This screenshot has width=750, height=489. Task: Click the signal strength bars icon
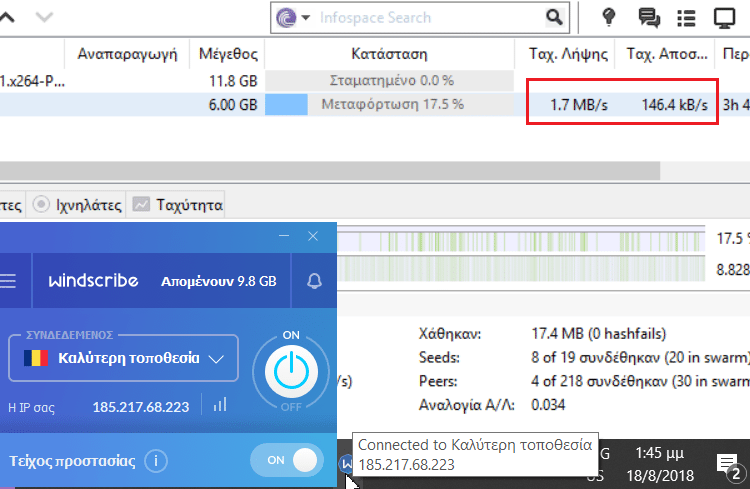(220, 405)
